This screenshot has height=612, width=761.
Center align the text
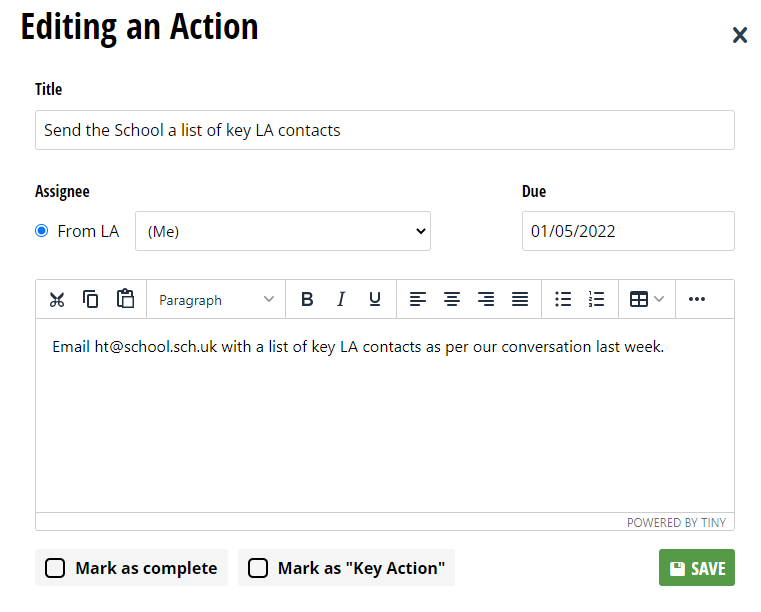coord(452,299)
